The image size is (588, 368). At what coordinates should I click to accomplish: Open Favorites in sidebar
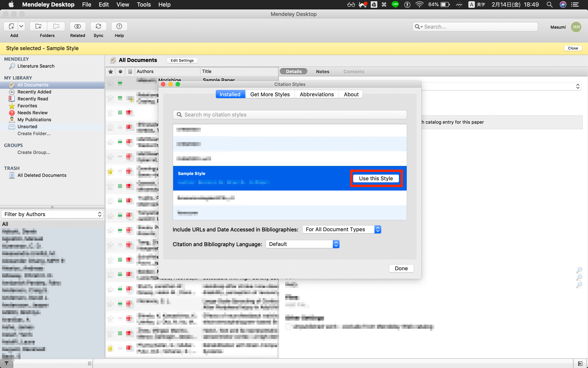click(x=27, y=106)
